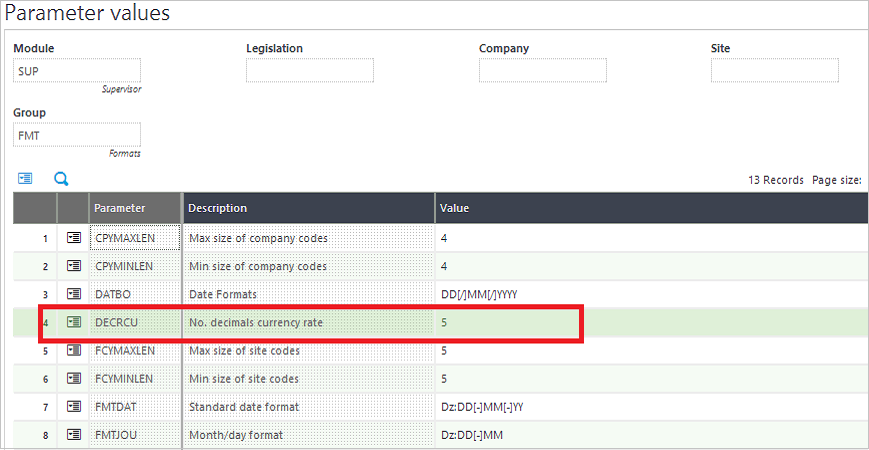Sort by the Parameter column header
The image size is (869, 450).
click(x=119, y=208)
